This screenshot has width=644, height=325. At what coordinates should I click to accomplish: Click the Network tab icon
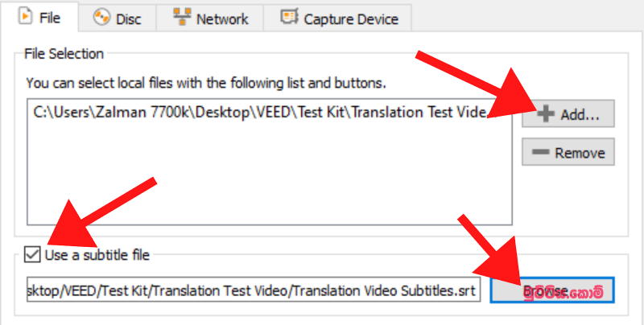coord(182,17)
